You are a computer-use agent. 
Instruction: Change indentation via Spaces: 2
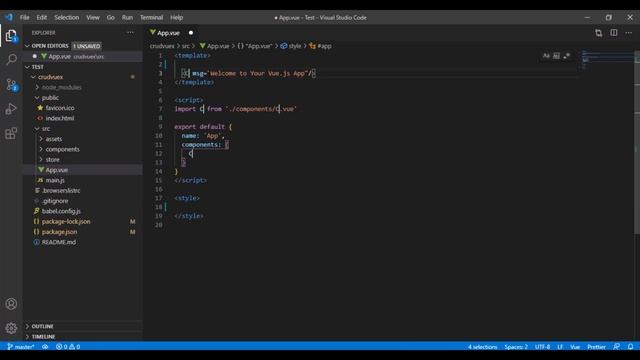click(516, 347)
